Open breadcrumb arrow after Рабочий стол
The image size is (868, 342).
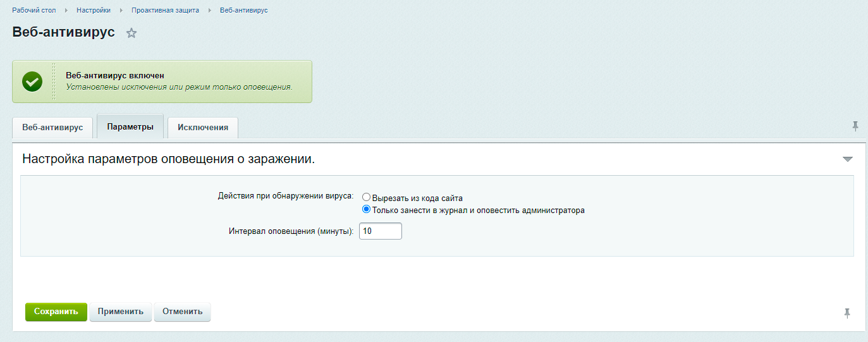tap(66, 11)
